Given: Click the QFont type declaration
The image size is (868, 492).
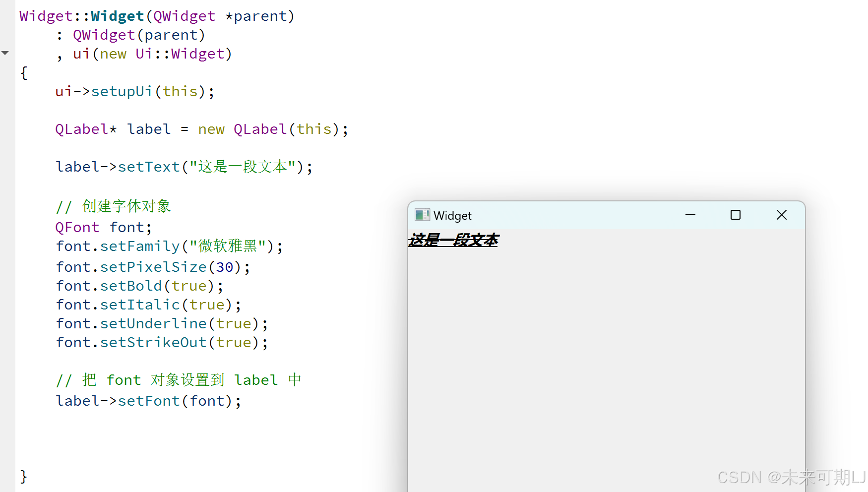Looking at the screenshot, I should pyautogui.click(x=77, y=227).
